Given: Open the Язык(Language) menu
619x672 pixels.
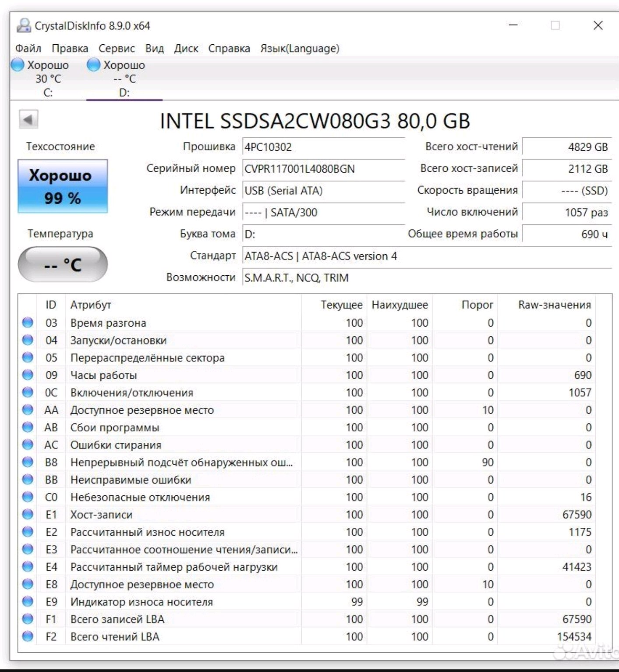Looking at the screenshot, I should pos(300,48).
